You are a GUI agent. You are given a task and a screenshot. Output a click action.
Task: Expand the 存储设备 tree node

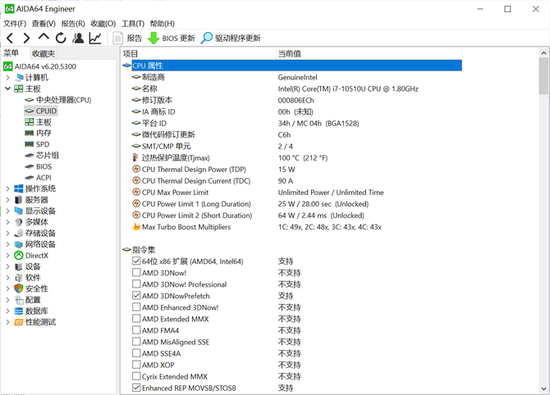8,233
